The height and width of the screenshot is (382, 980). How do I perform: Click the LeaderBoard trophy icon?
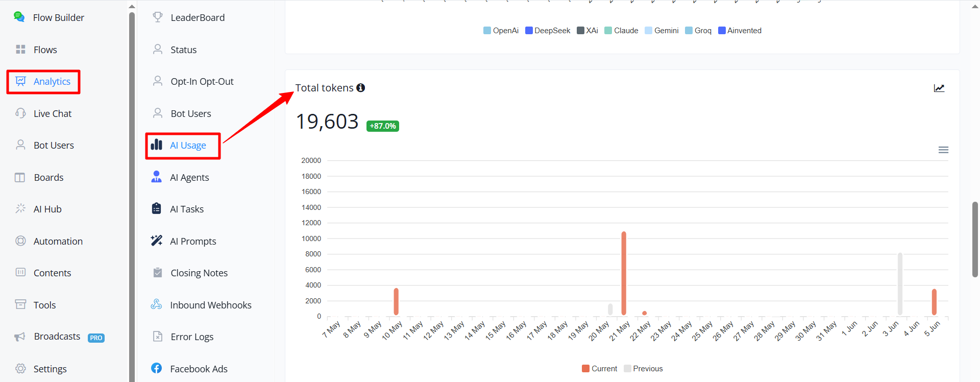(x=158, y=17)
